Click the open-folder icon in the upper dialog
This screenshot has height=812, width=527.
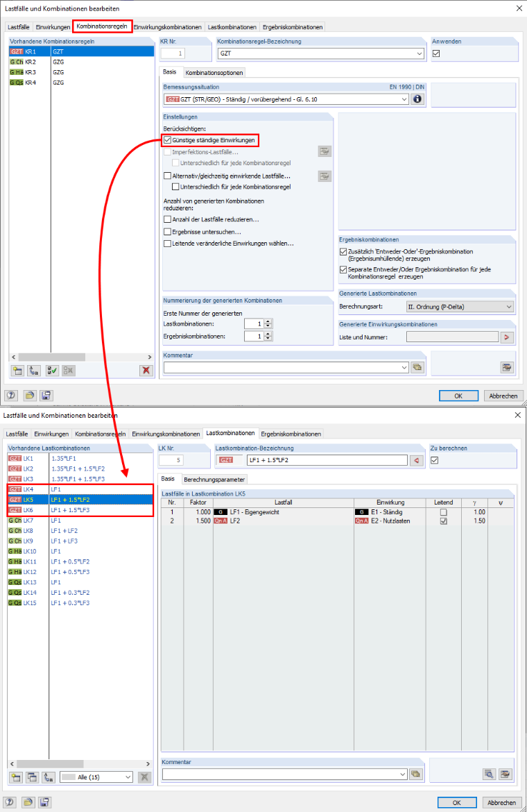[30, 396]
